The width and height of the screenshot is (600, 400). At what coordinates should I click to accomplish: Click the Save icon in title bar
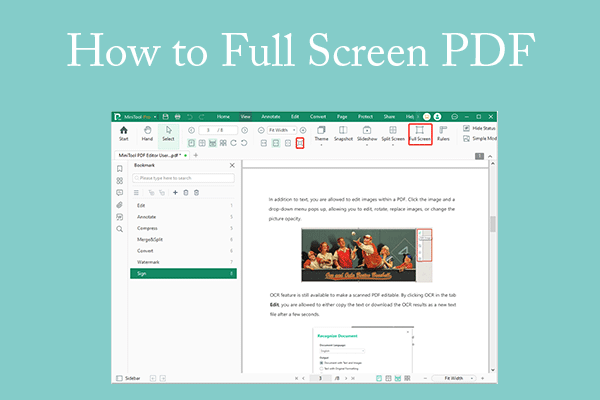point(165,116)
